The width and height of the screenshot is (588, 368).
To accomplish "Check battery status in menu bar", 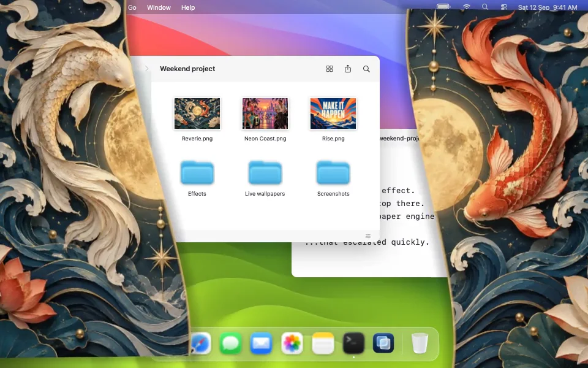I will pyautogui.click(x=443, y=7).
